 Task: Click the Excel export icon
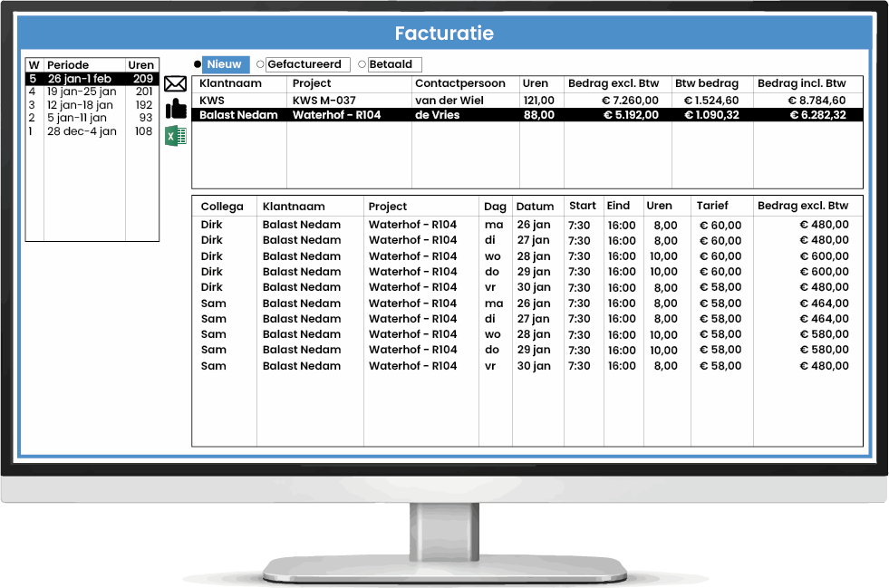175,136
